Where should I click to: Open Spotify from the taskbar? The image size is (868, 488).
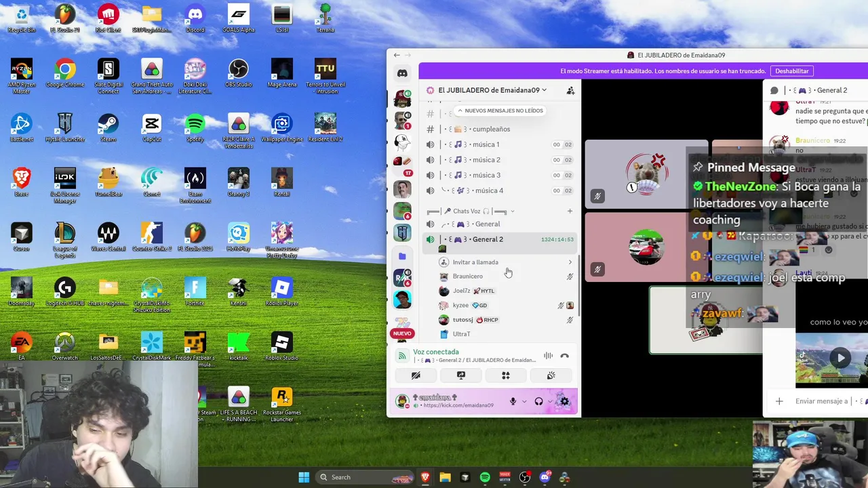[x=485, y=477]
